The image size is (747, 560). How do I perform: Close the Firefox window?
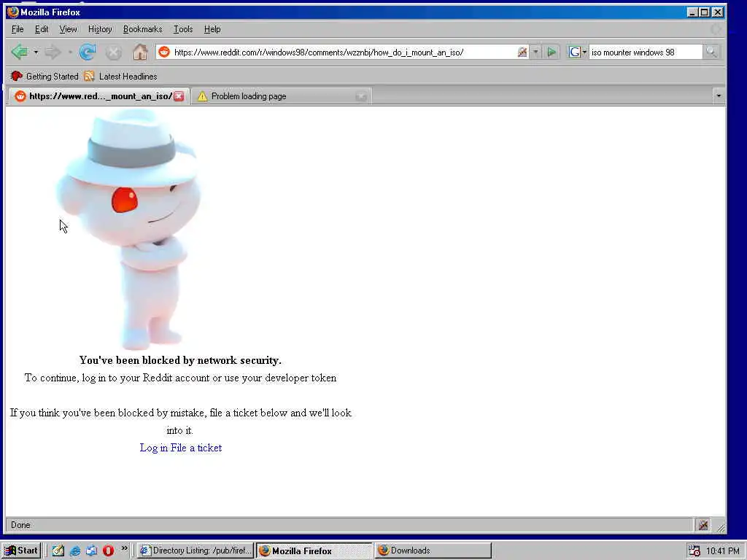coord(718,12)
